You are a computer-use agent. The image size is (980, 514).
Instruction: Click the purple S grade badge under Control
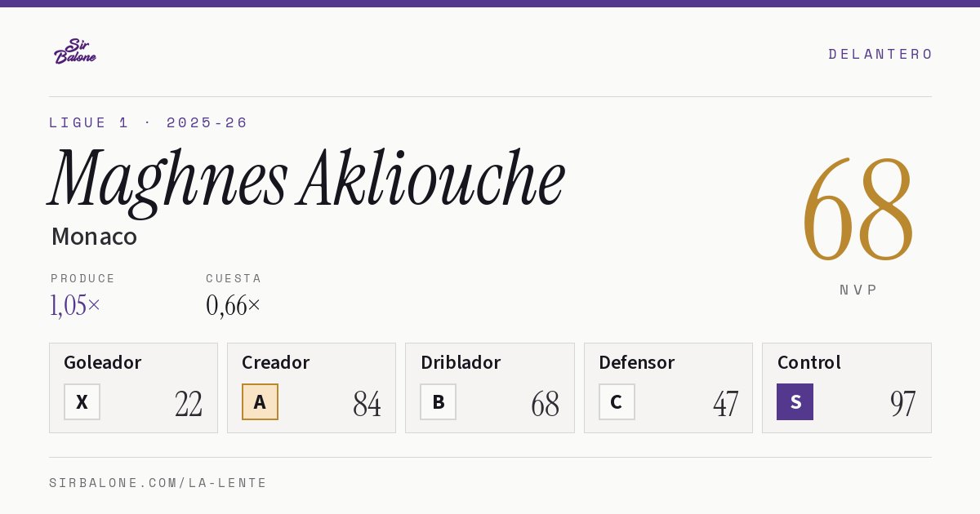coord(795,401)
